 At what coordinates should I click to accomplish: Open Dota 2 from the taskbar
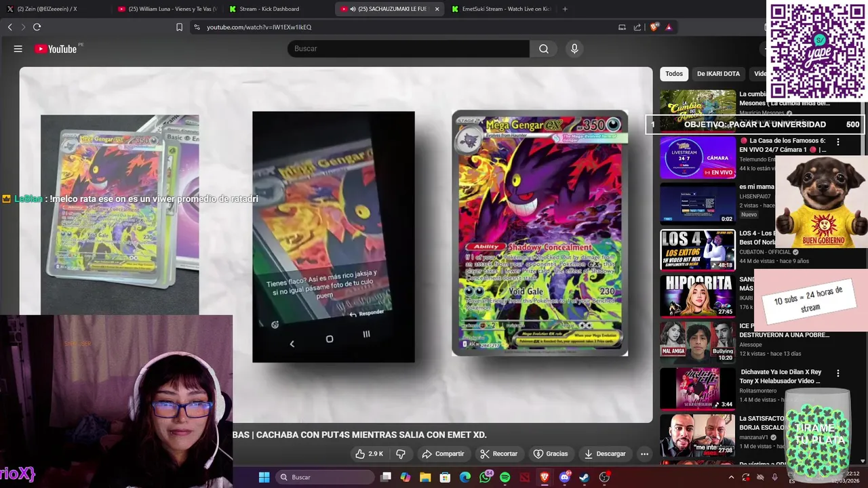[524, 477]
